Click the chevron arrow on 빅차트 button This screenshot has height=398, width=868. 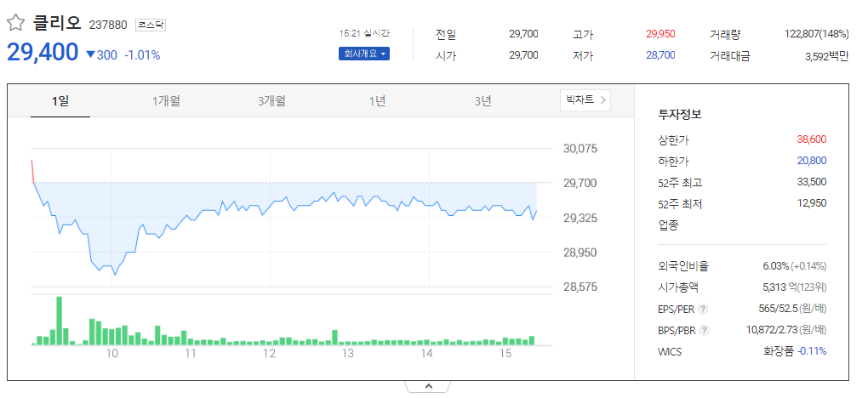point(603,100)
